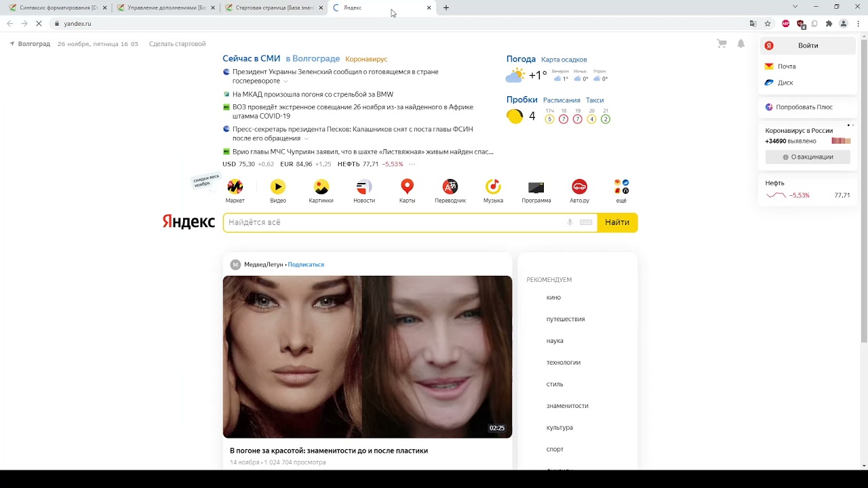This screenshot has height=488, width=868.
Task: Expand more currency rates ellipsis
Action: click(412, 164)
